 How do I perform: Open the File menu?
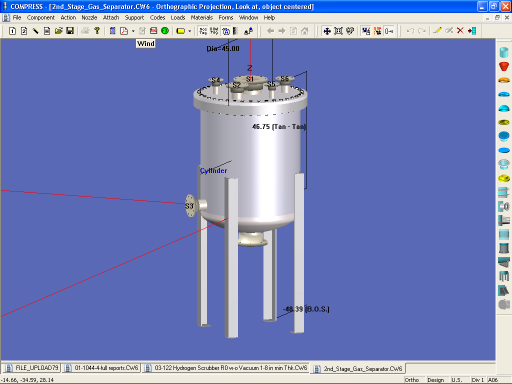coord(17,18)
